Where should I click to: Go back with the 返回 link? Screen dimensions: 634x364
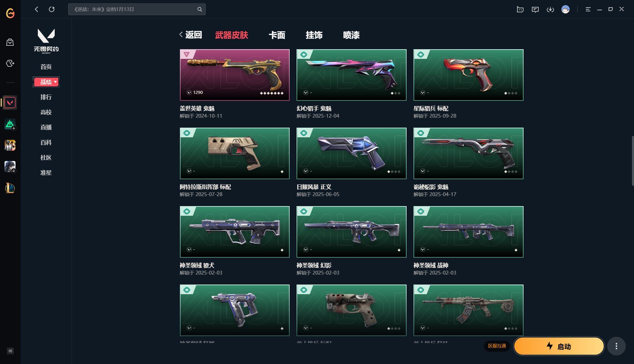point(191,35)
